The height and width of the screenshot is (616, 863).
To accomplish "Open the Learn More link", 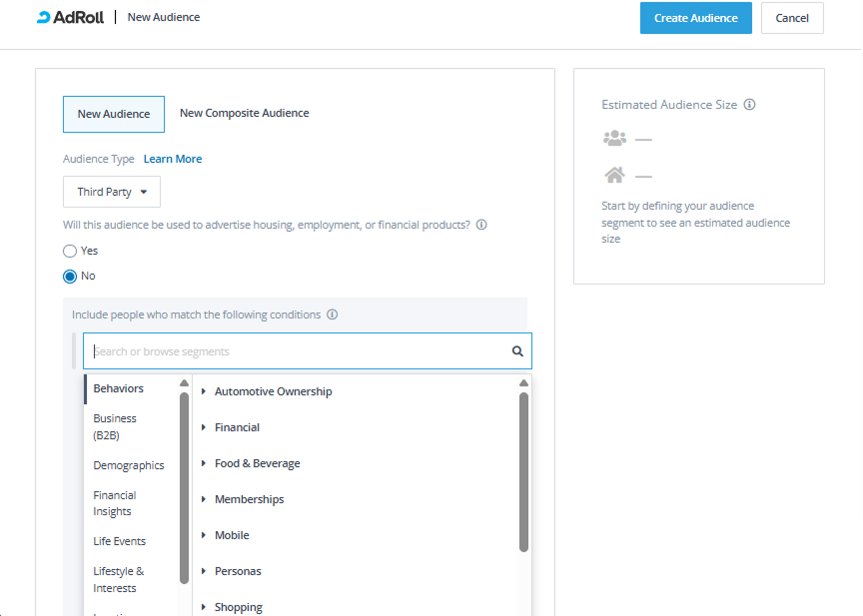I will click(x=173, y=160).
